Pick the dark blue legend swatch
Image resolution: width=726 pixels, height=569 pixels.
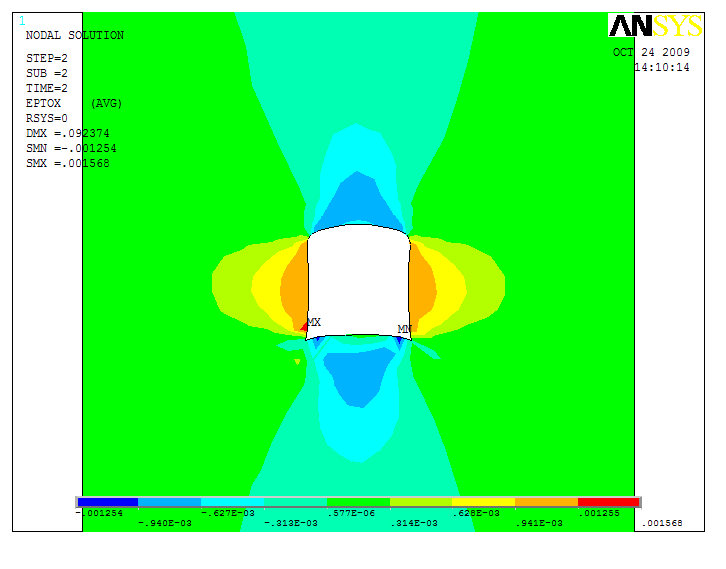tap(107, 502)
